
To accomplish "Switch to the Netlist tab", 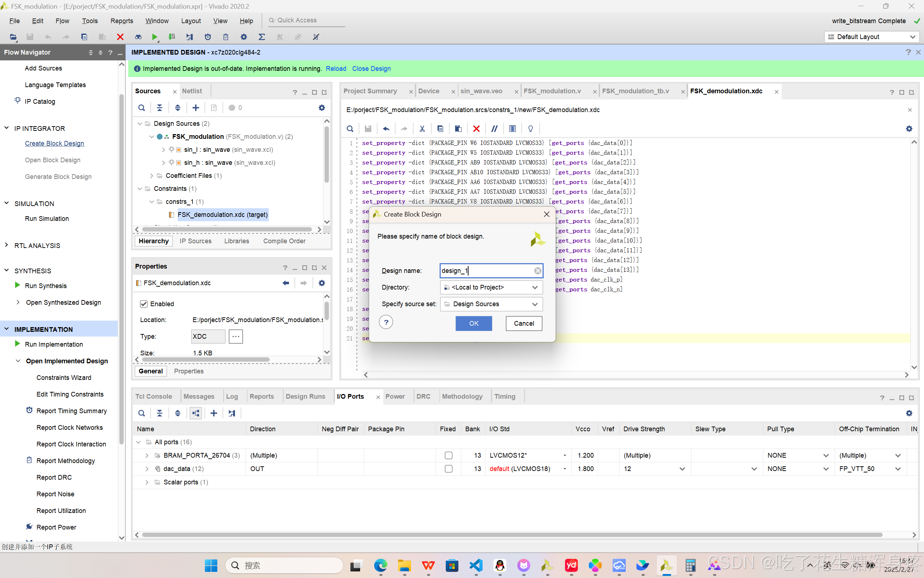I will coord(192,91).
